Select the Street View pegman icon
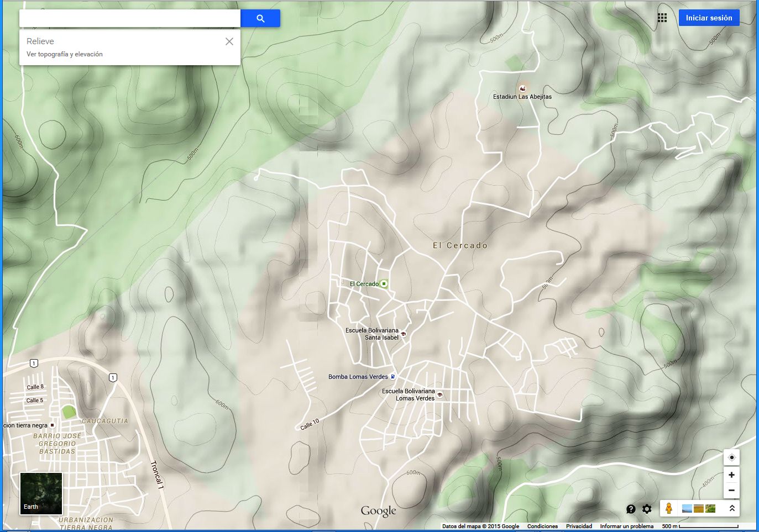The width and height of the screenshot is (759, 532). (668, 508)
